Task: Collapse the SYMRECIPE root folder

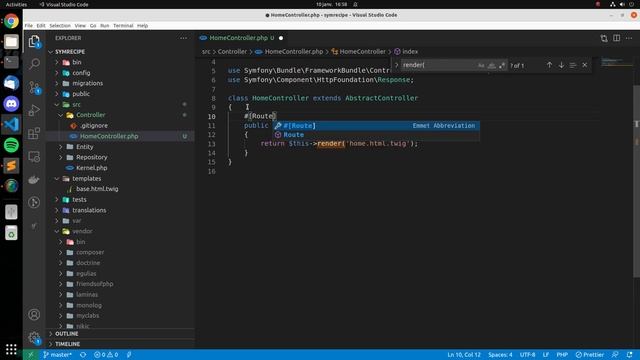Action: 120,52
